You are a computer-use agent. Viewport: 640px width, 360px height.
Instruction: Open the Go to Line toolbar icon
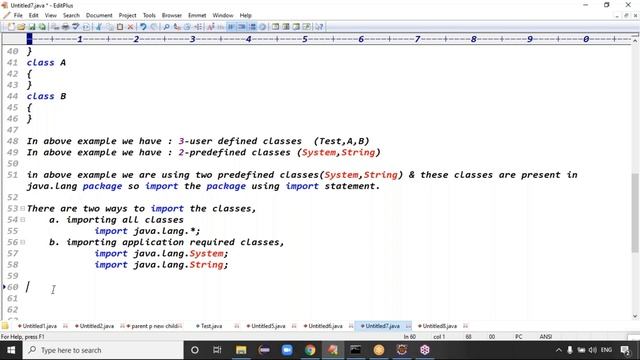198,27
